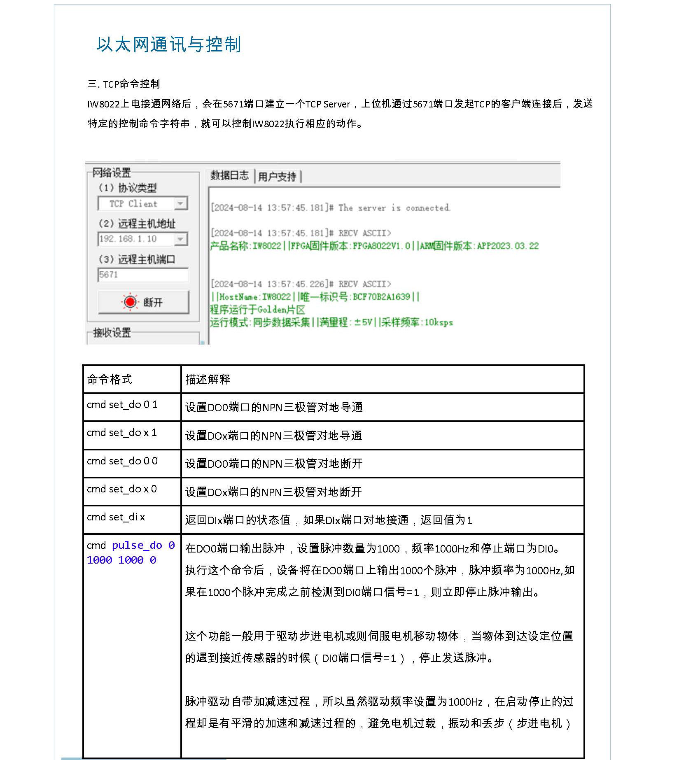Click the line starting 脉冲驱动自带加减速过程

tap(379, 702)
